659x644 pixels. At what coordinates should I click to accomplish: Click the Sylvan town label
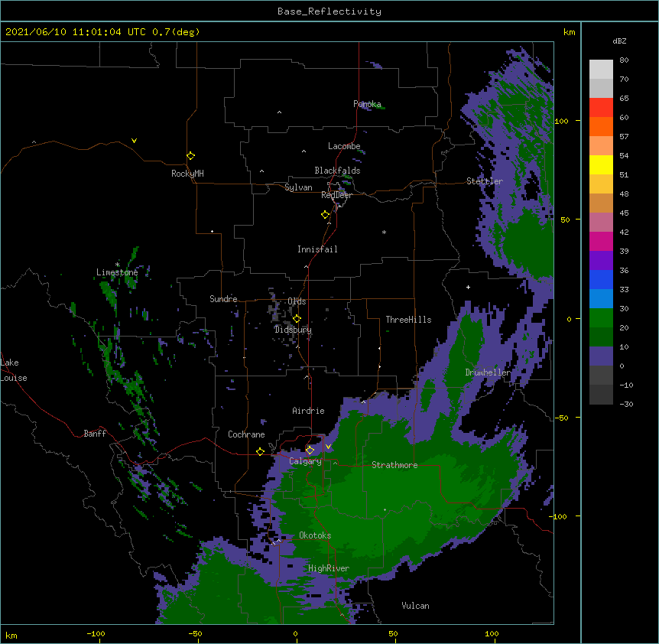[x=298, y=187]
